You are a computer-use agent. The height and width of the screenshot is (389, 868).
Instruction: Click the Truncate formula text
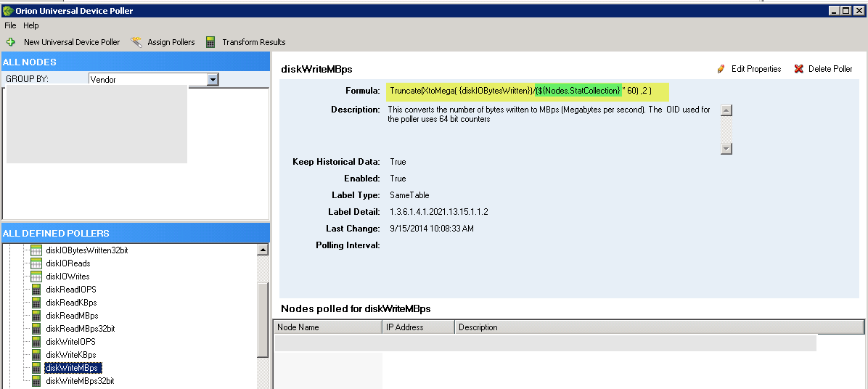(520, 90)
